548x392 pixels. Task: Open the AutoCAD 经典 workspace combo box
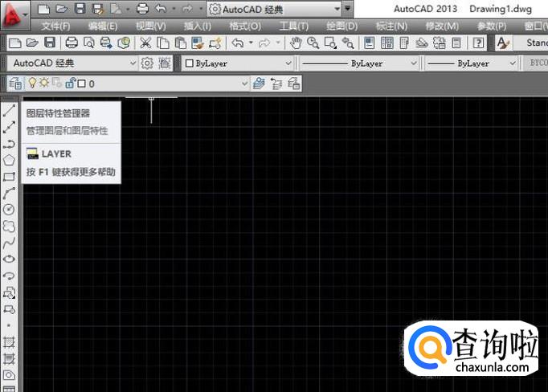(72, 63)
